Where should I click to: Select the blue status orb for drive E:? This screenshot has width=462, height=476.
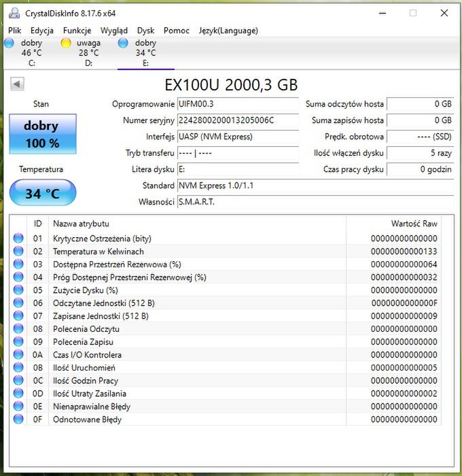(123, 43)
